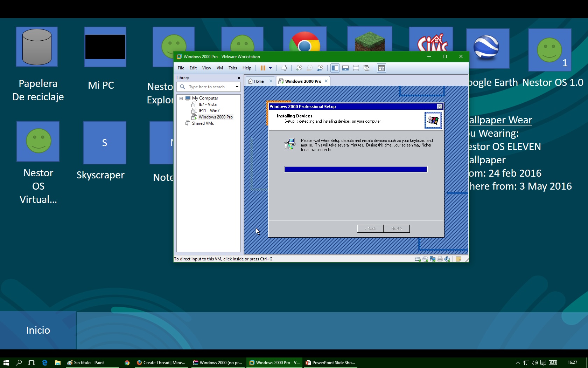Switch to Sin título - Paint taskbar item

(x=92, y=363)
